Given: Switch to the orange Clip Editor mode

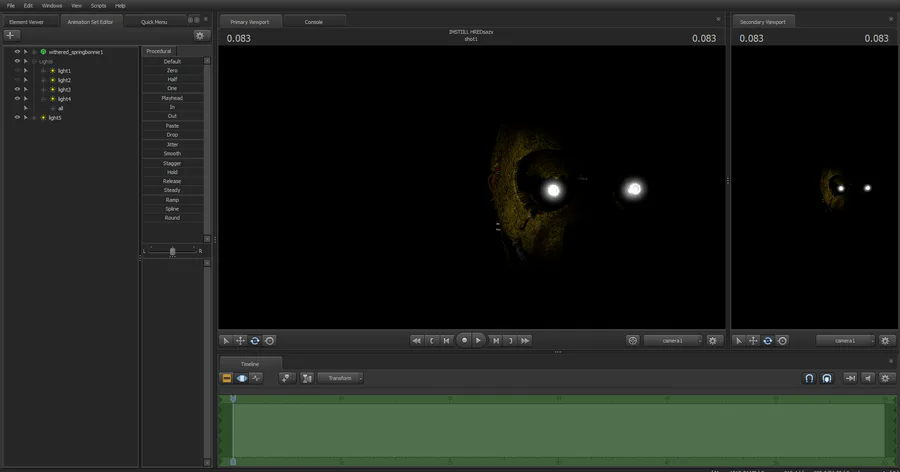Looking at the screenshot, I should click(227, 378).
